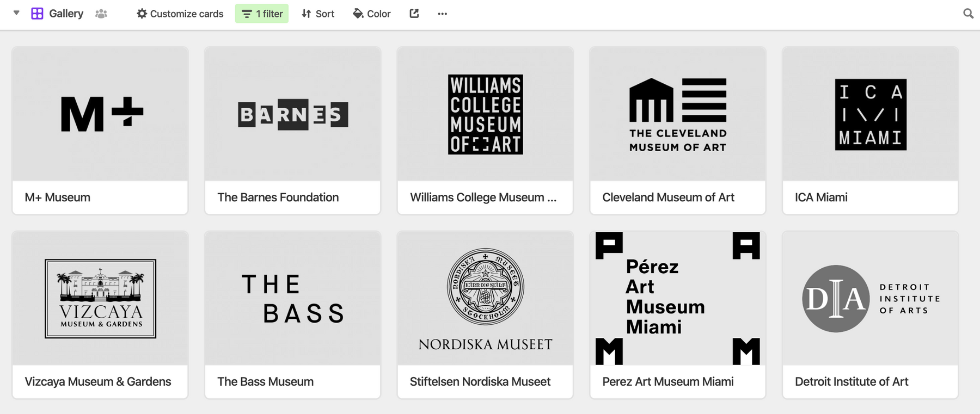Open the M+ Museum card
Image resolution: width=980 pixels, height=414 pixels.
click(x=100, y=131)
